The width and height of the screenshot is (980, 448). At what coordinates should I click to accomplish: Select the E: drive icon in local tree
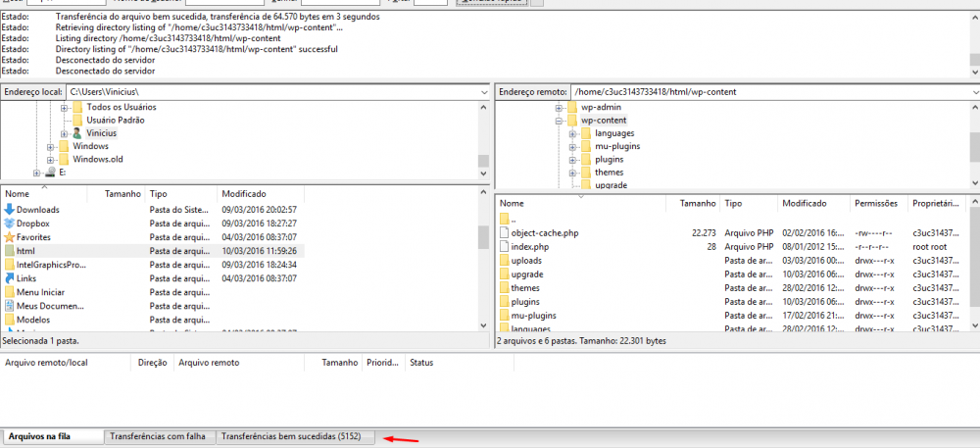(x=50, y=173)
